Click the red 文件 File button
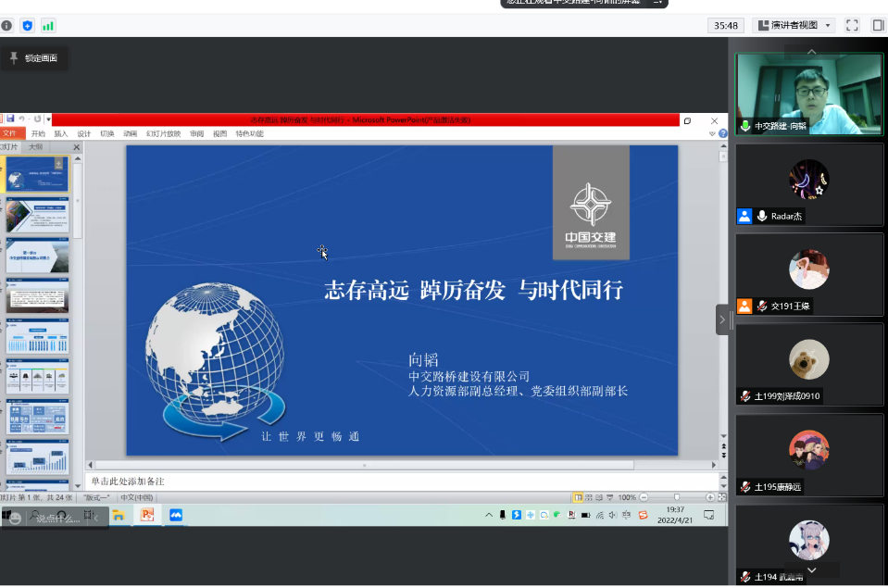This screenshot has height=588, width=888. (x=10, y=133)
